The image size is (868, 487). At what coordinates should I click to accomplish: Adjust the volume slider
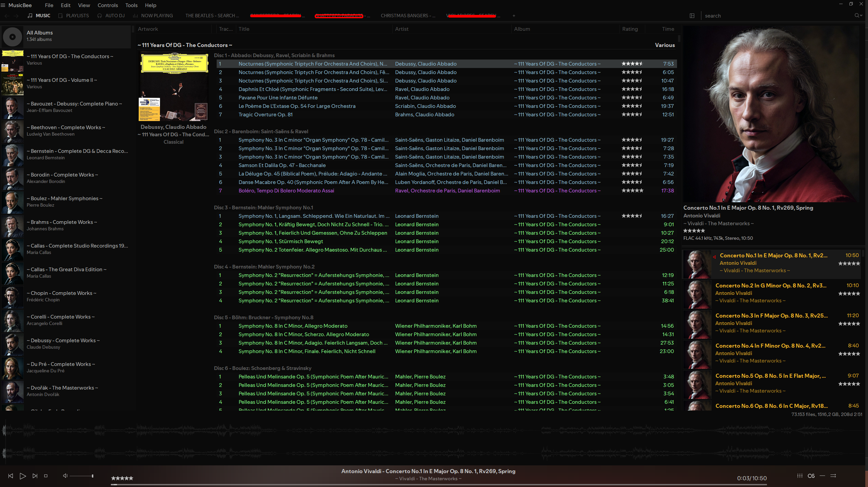(x=81, y=476)
